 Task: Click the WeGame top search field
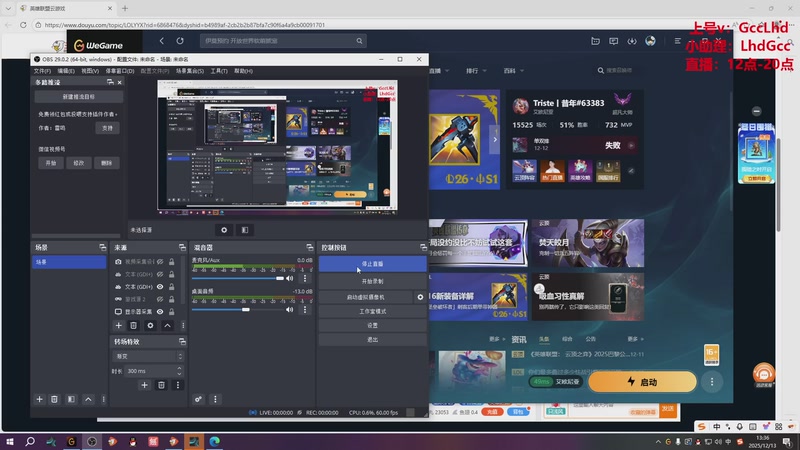(282, 41)
